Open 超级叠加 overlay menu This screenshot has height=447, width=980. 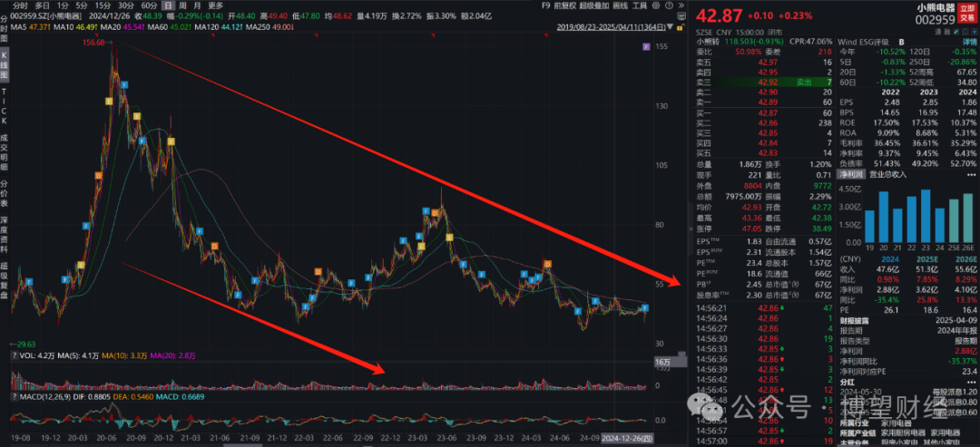[593, 5]
